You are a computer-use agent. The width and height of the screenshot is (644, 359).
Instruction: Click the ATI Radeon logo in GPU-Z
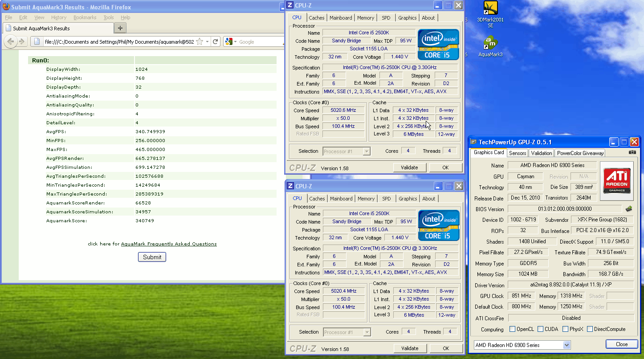point(617,181)
